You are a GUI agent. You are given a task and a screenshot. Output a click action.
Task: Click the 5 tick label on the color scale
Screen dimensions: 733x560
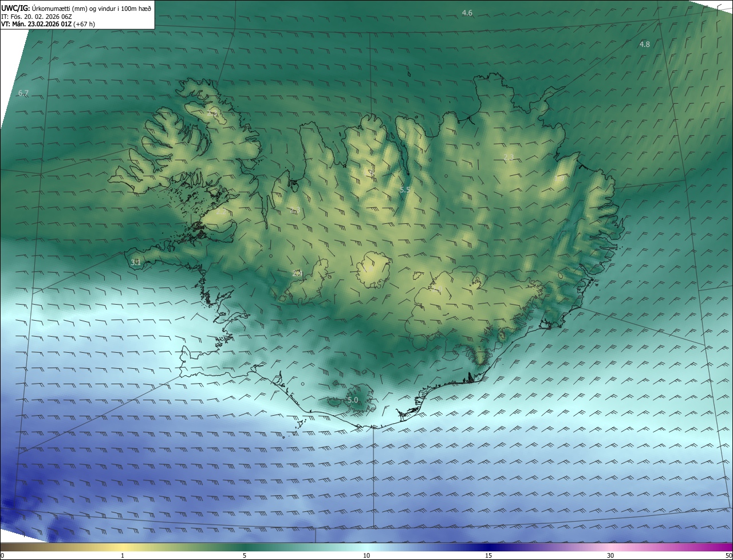coord(245,555)
